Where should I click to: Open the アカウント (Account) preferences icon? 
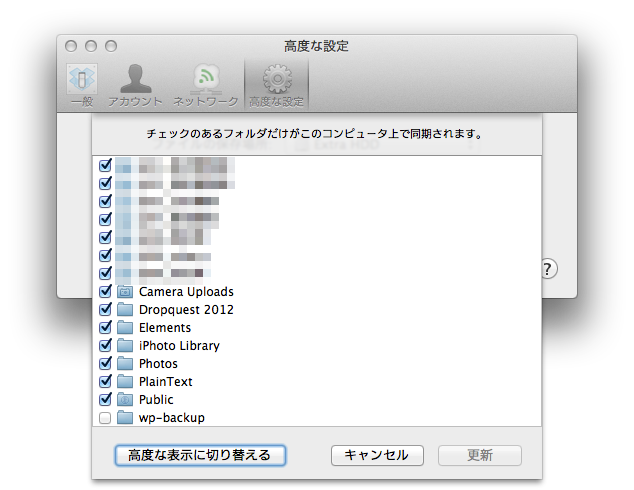[x=135, y=81]
